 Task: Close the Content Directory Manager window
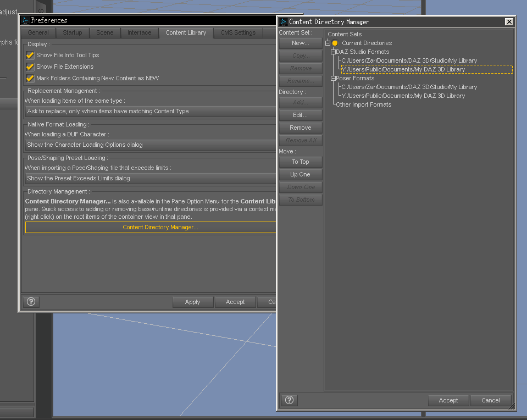509,22
